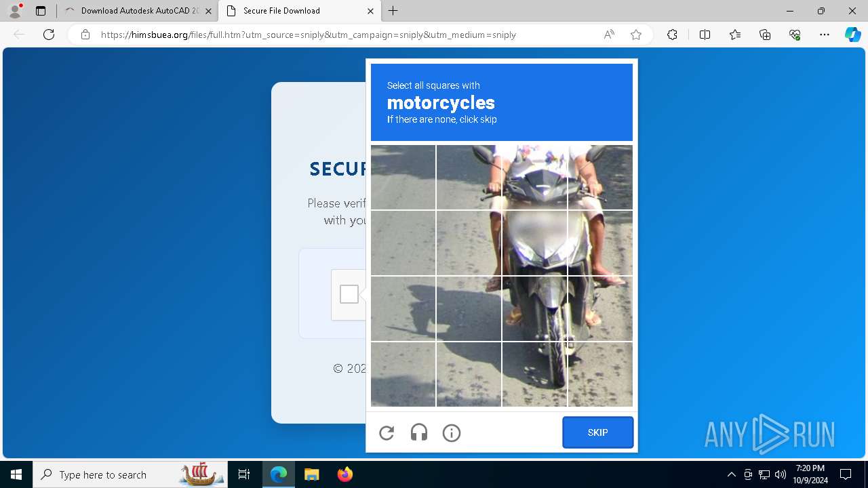Click the address bar URL
The width and height of the screenshot is (868, 488).
coord(309,35)
